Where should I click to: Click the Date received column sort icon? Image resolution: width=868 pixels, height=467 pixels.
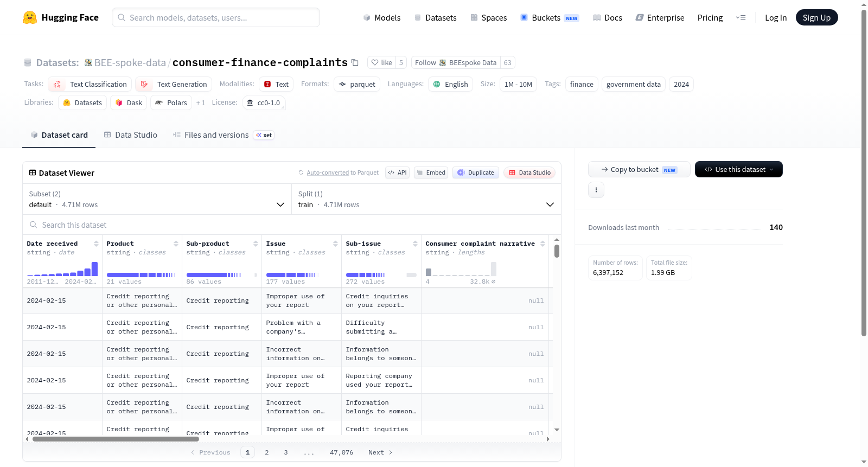pyautogui.click(x=96, y=244)
